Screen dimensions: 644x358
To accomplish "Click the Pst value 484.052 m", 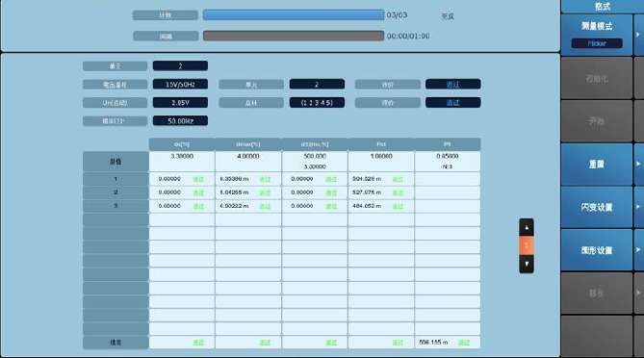I will tap(367, 206).
